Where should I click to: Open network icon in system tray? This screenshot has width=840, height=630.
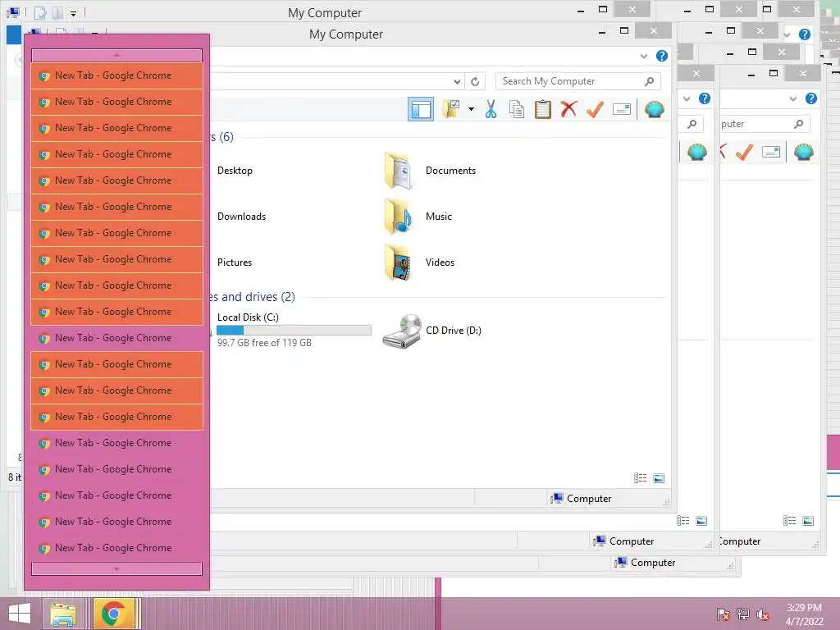[743, 614]
